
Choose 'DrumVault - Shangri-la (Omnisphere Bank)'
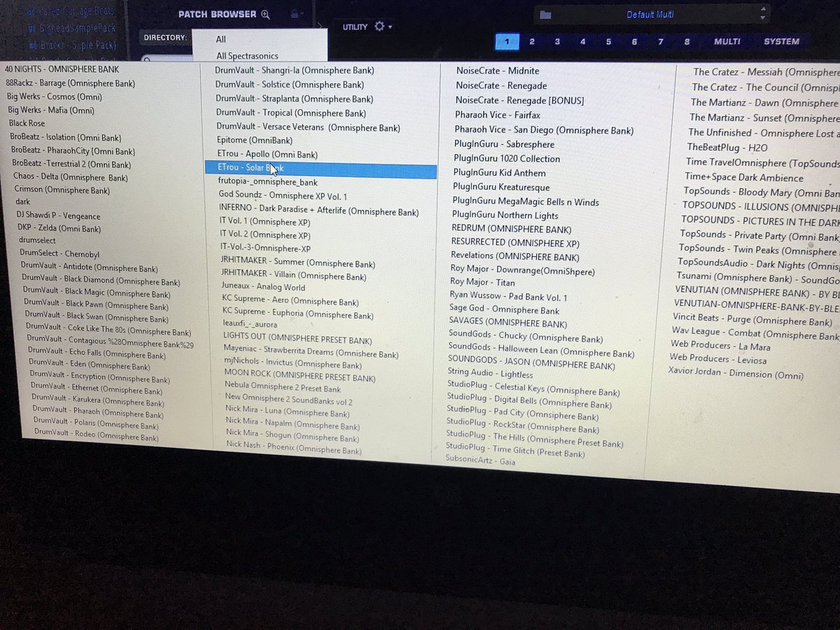tap(295, 71)
